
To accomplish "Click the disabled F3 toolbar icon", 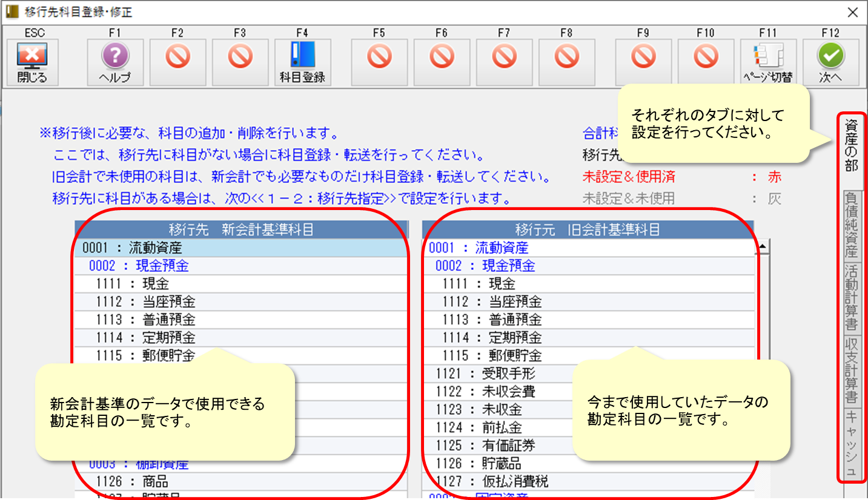I will 240,62.
